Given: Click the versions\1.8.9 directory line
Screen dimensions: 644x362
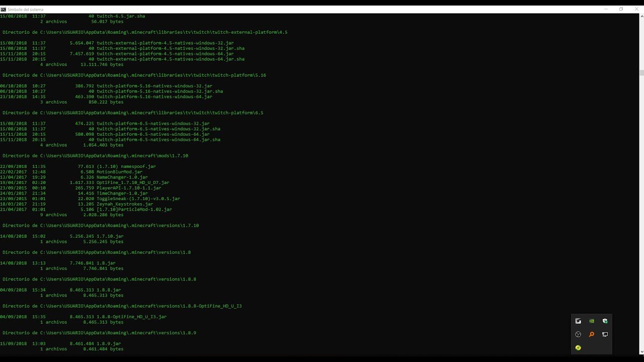Looking at the screenshot, I should tap(99, 333).
